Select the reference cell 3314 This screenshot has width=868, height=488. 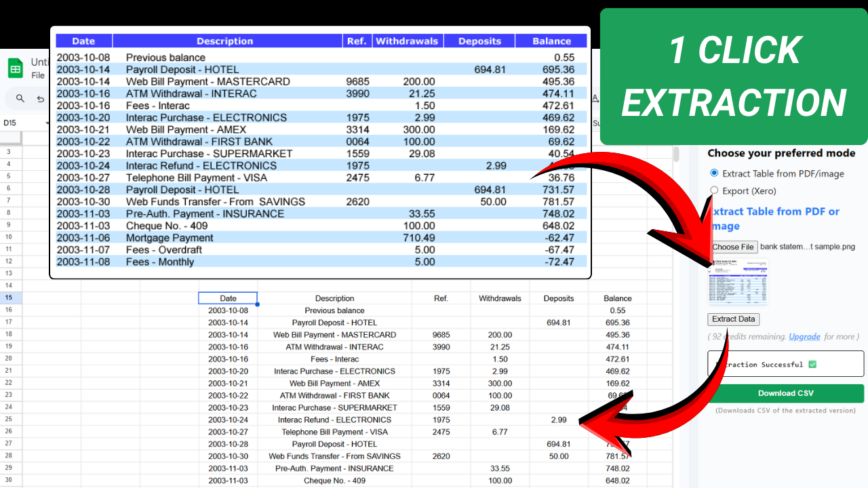pyautogui.click(x=441, y=384)
